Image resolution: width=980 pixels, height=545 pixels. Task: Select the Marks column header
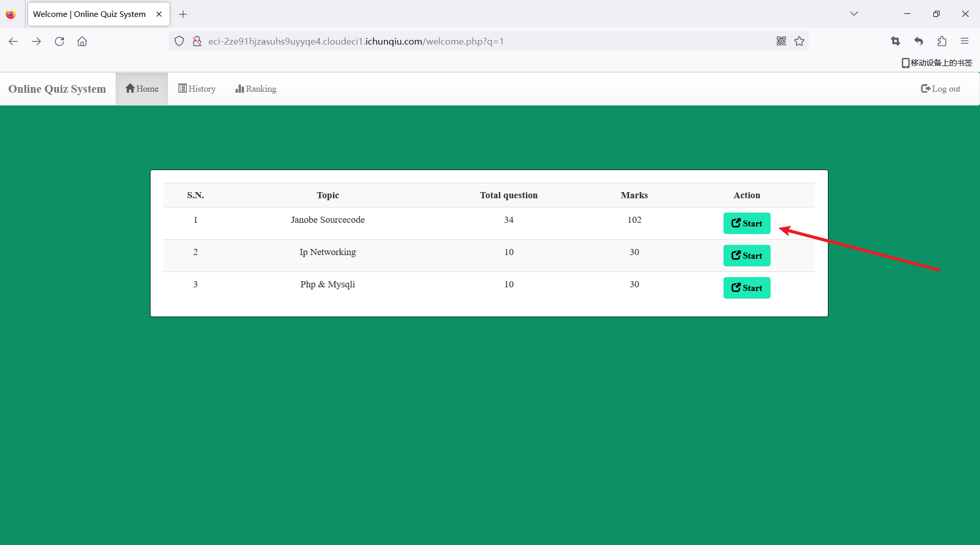634,195
